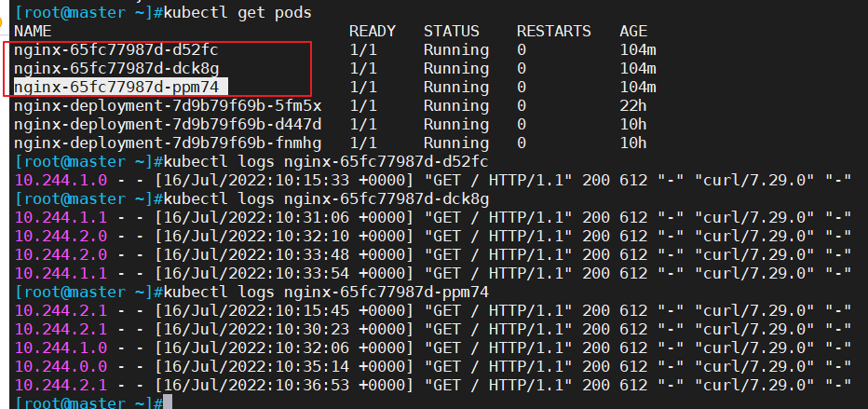Click IP 10.244.1.0 in the 10:15:33 log line

(x=61, y=181)
